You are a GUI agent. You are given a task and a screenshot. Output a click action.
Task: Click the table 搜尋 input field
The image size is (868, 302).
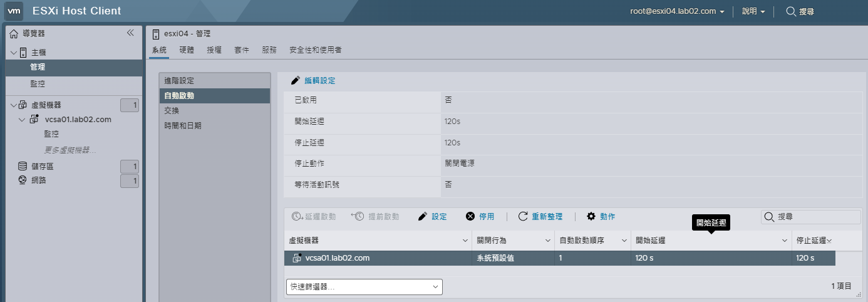[811, 217]
